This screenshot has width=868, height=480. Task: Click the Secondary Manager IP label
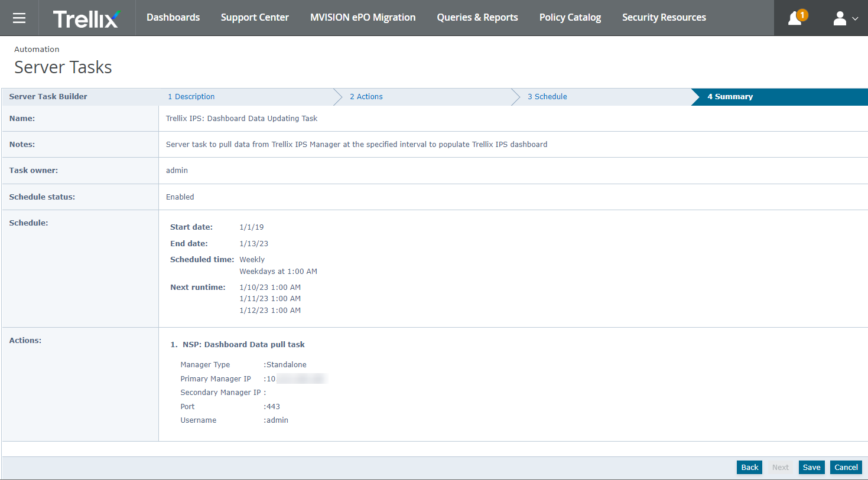click(220, 393)
